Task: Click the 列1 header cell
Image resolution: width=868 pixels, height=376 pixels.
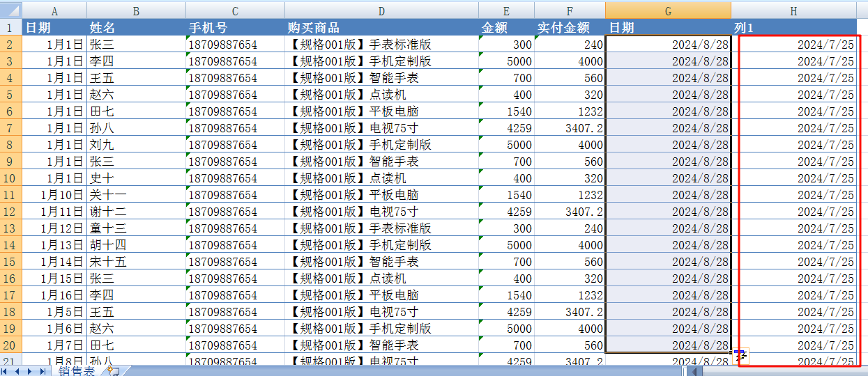Action: point(794,28)
